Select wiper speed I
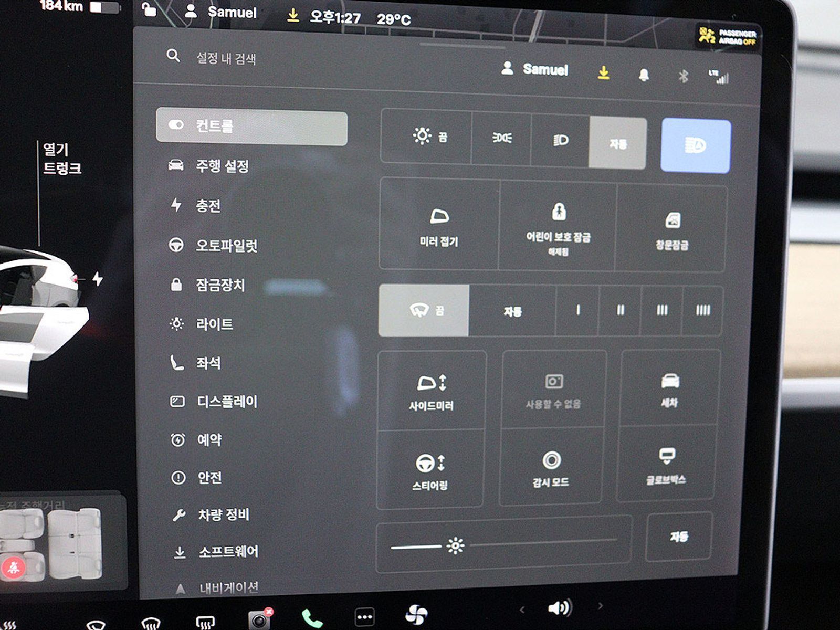 coord(577,310)
